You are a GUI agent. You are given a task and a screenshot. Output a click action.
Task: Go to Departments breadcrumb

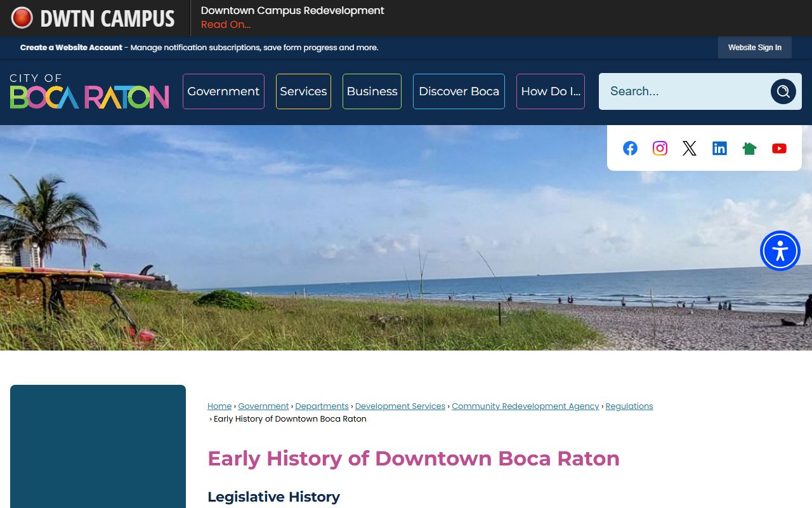(x=322, y=406)
